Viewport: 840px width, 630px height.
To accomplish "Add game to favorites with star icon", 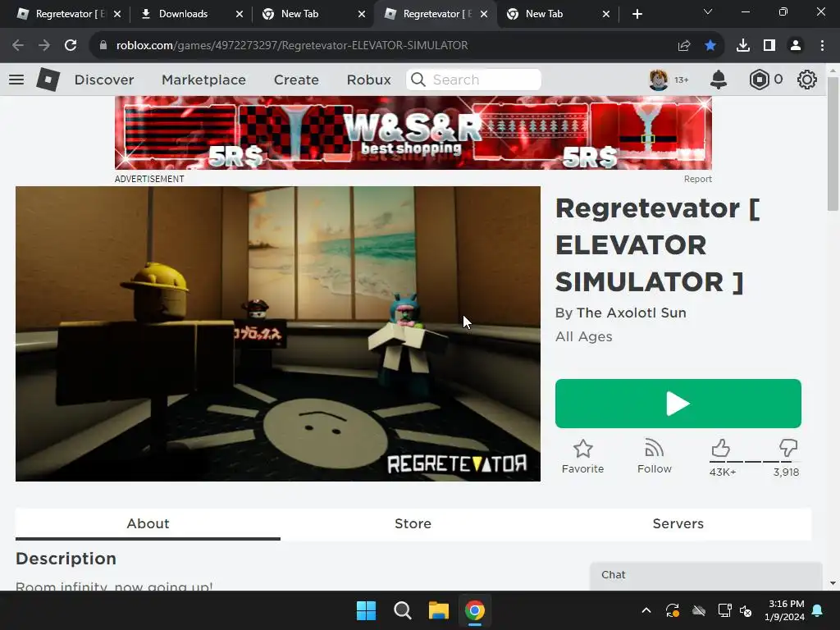I will coord(583,449).
